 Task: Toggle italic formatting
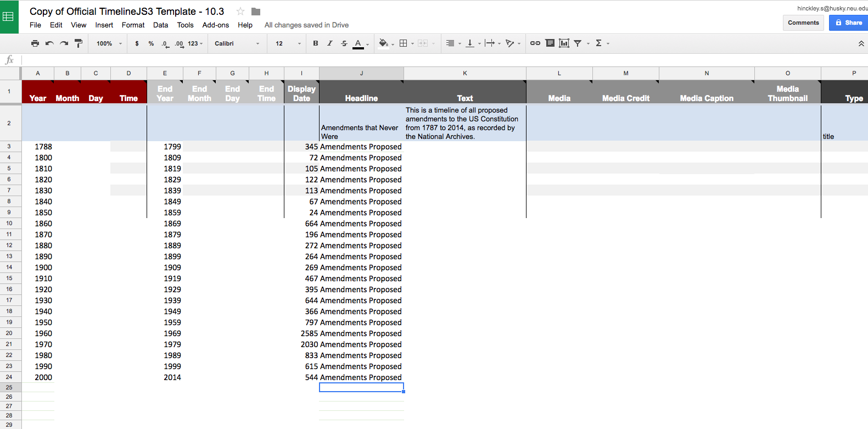(330, 43)
